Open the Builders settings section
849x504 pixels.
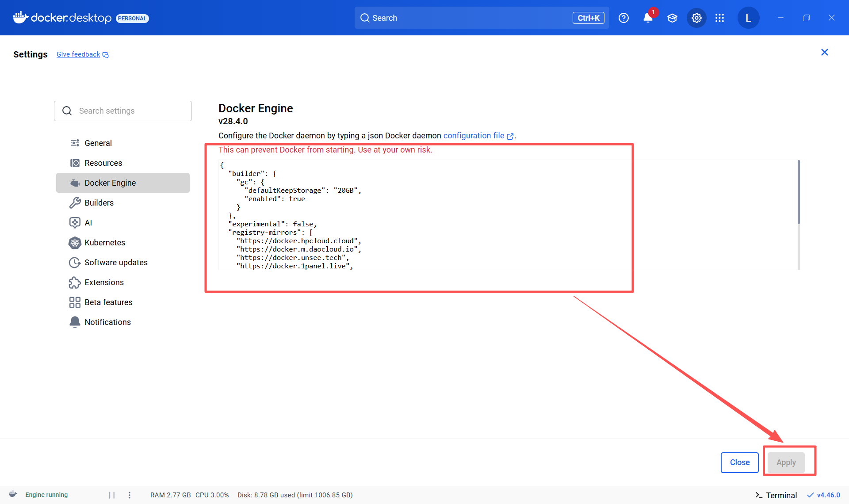(x=123, y=202)
